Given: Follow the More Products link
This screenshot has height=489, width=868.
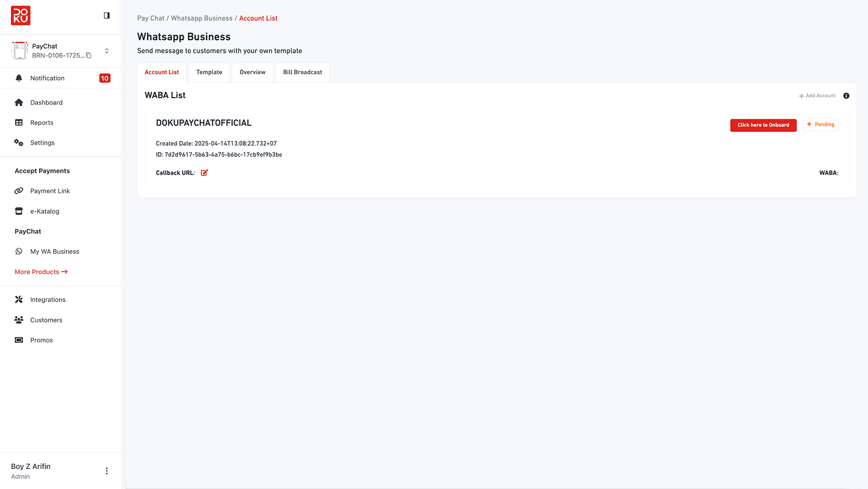Looking at the screenshot, I should pos(41,272).
